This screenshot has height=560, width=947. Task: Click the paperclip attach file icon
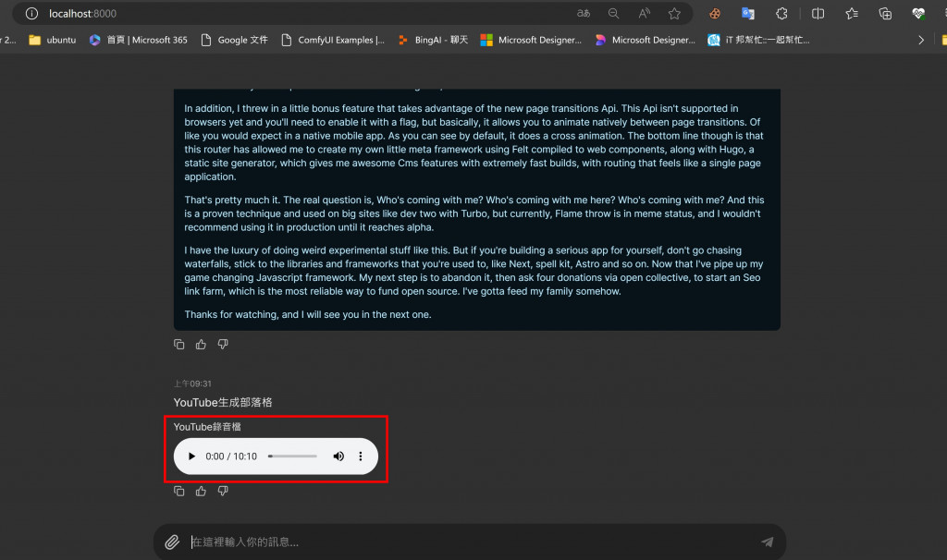pos(172,542)
